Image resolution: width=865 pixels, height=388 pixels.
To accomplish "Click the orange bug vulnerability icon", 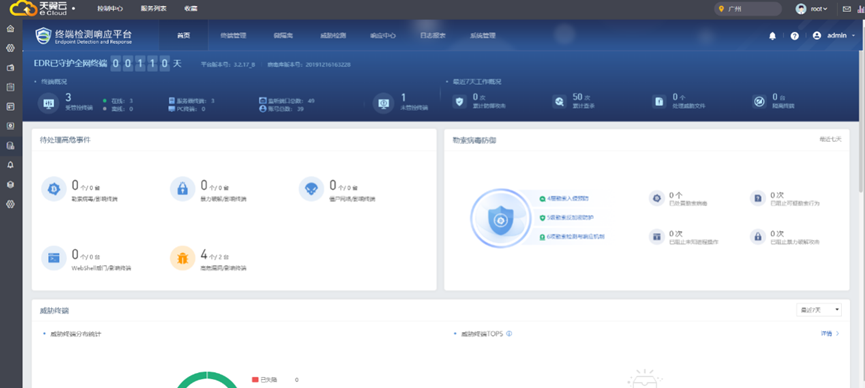I will coord(183,258).
